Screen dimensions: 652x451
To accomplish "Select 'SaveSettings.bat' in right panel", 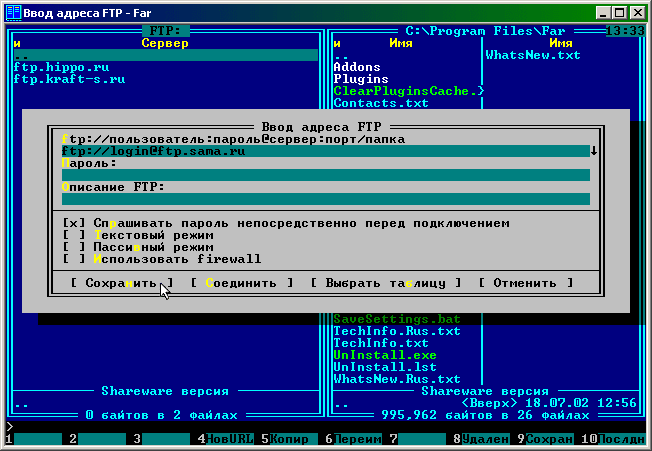I will 397,319.
